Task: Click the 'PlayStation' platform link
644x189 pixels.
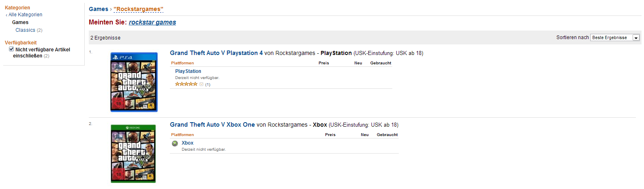Action: coord(188,71)
